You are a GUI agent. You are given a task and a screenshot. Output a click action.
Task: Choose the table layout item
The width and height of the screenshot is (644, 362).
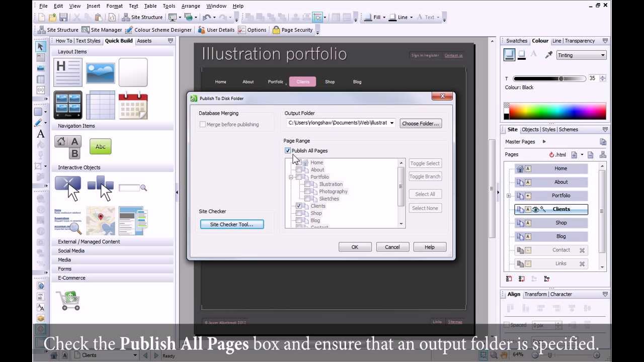pyautogui.click(x=101, y=105)
